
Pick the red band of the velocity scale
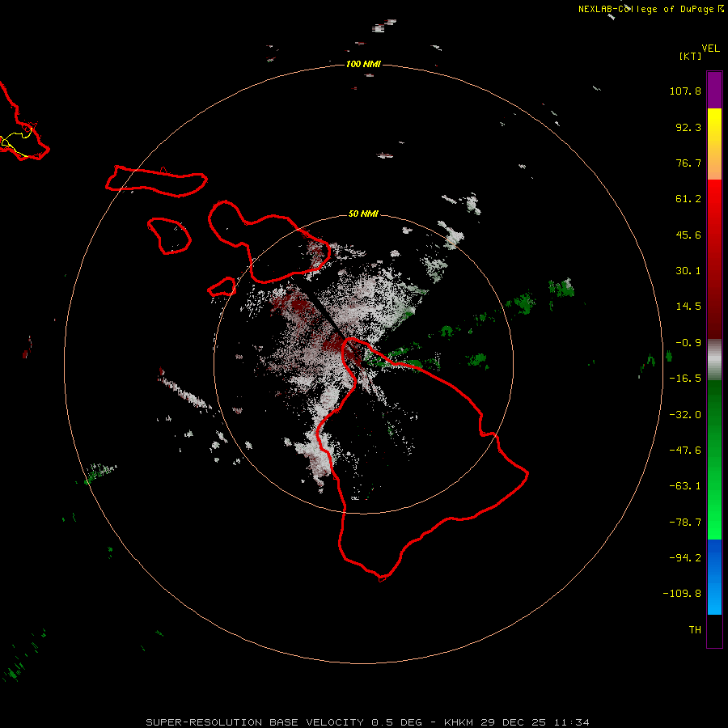[714, 259]
